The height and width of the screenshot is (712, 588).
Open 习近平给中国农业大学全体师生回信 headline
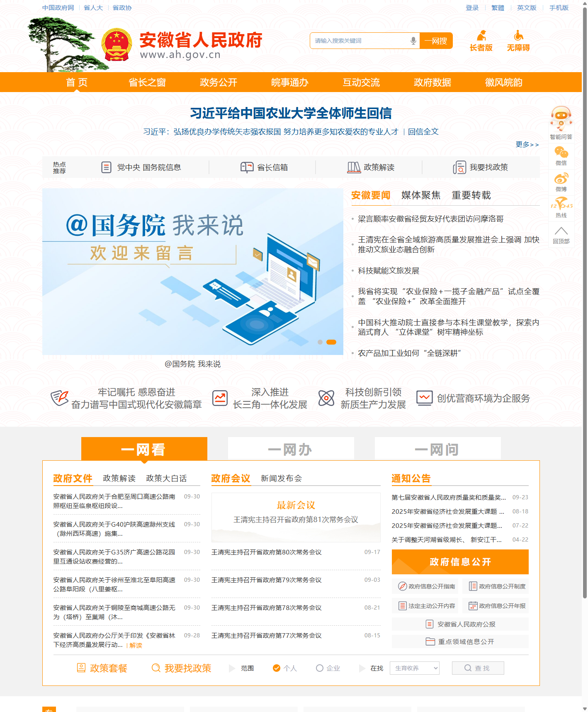291,113
